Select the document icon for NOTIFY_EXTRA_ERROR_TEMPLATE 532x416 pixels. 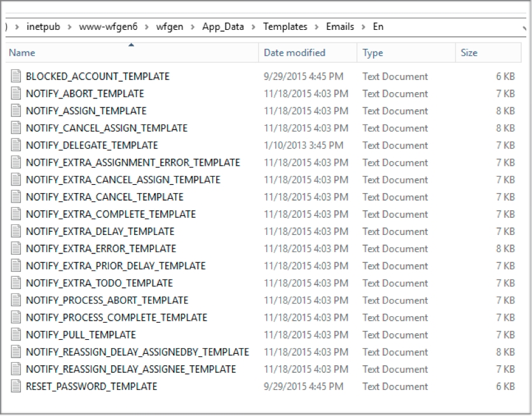click(16, 248)
